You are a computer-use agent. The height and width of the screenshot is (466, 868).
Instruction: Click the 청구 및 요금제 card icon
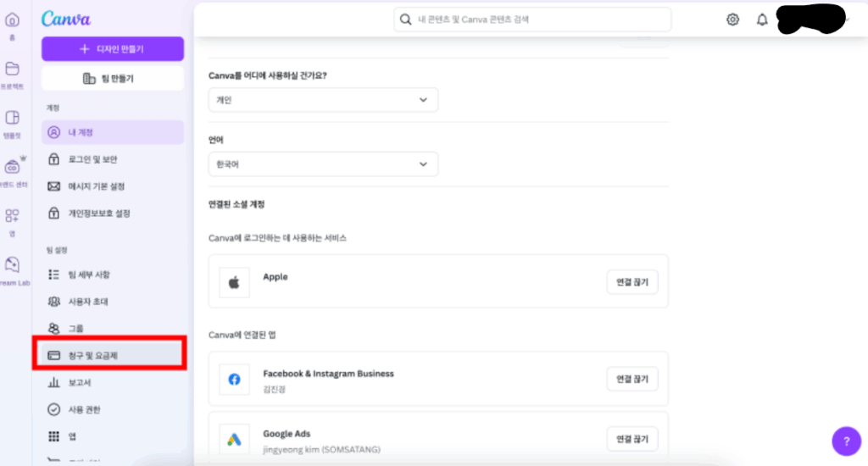tap(53, 355)
